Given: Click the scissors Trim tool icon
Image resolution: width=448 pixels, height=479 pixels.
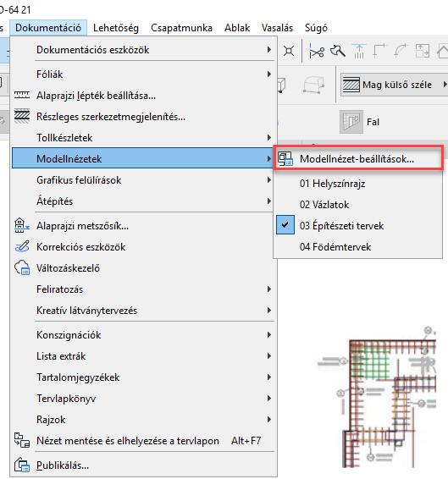Looking at the screenshot, I should tap(317, 51).
